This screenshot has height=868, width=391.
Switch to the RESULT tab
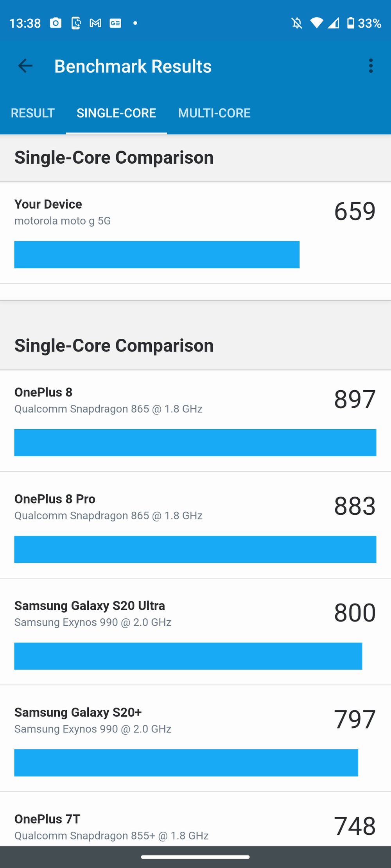33,113
